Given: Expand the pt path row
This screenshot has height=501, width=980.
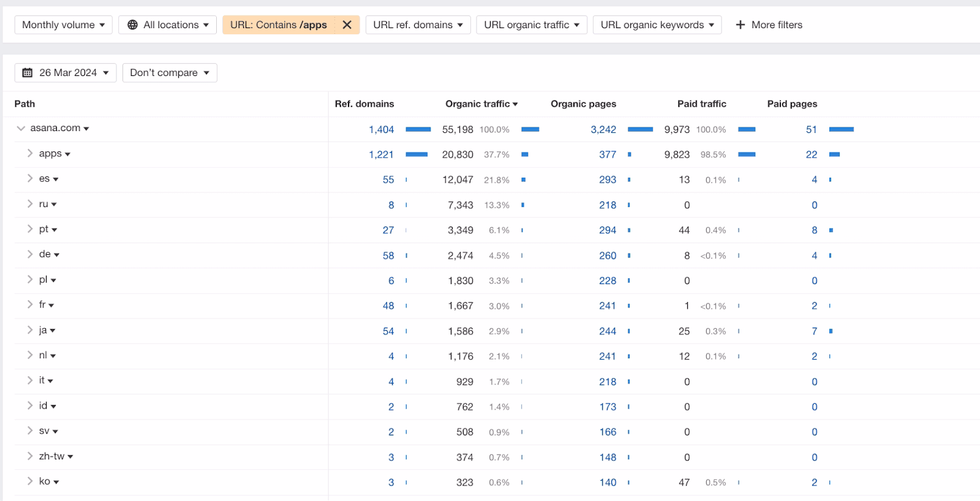Looking at the screenshot, I should (29, 229).
